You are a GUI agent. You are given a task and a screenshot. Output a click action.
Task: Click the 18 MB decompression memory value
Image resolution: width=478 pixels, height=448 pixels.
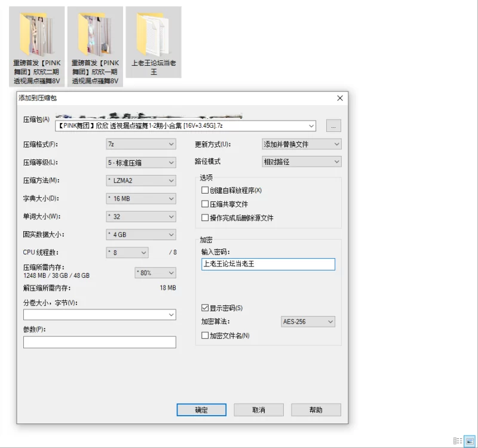[x=168, y=288]
